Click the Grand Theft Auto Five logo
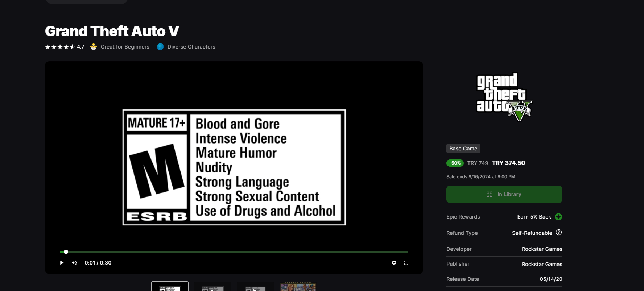The height and width of the screenshot is (291, 644). click(504, 97)
